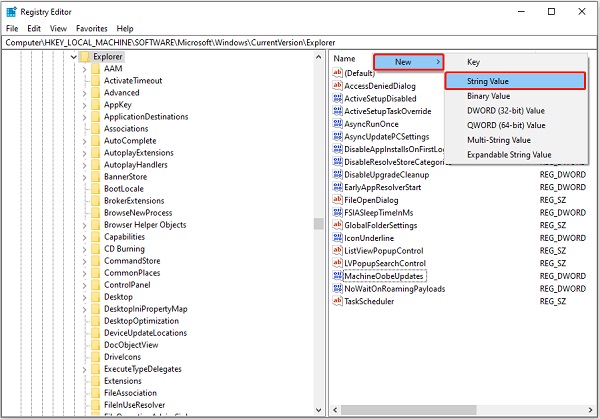Choose Binary Value from the submenu
This screenshot has height=419, width=600.
pyautogui.click(x=515, y=96)
